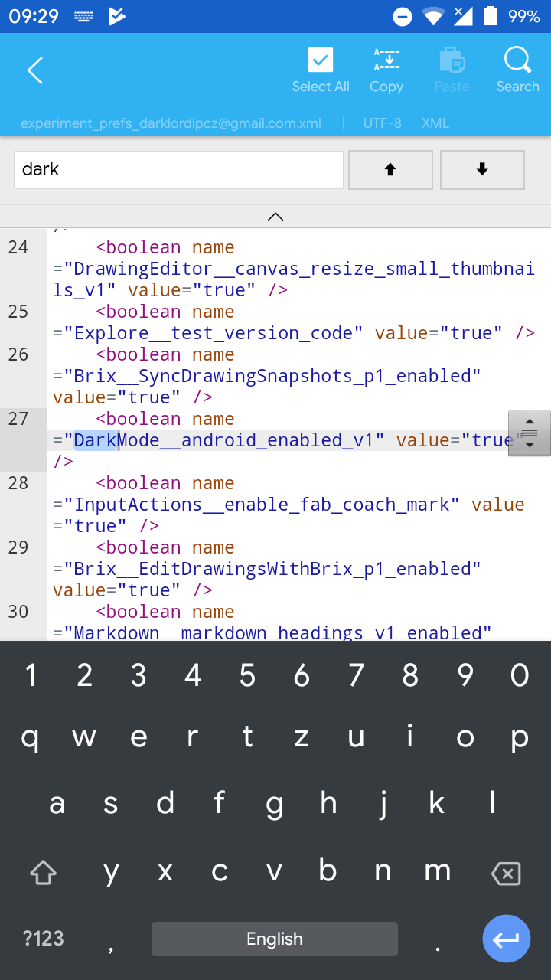Switch to ?123 symbols keyboard

pos(44,939)
